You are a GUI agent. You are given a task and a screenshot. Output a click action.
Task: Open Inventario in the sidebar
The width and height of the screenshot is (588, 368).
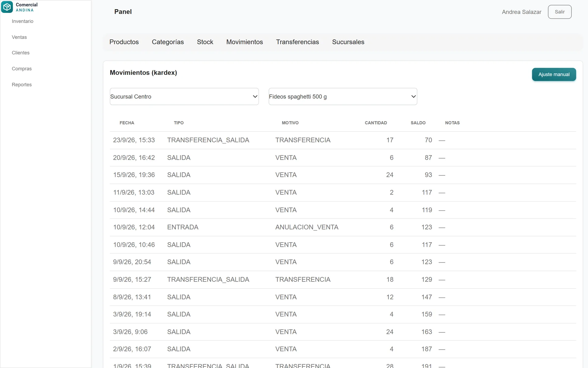(x=23, y=21)
